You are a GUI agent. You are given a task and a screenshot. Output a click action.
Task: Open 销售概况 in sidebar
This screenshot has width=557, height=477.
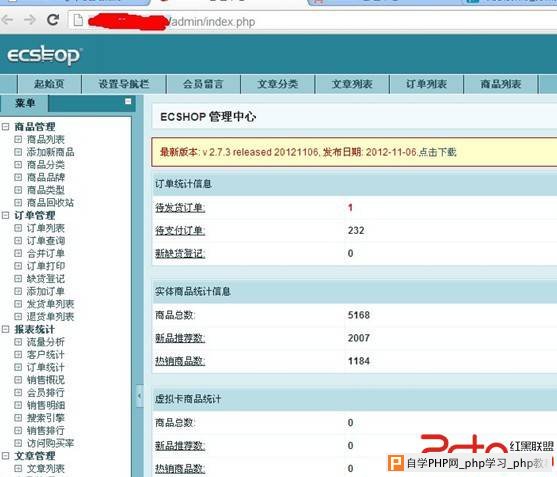pos(45,380)
